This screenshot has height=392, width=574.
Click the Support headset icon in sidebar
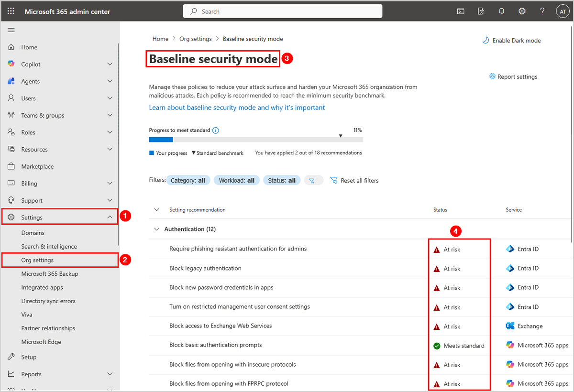point(11,200)
